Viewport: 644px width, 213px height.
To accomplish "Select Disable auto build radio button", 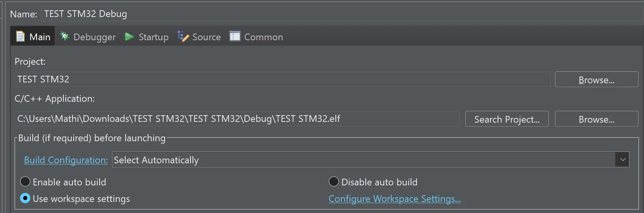I will point(334,181).
